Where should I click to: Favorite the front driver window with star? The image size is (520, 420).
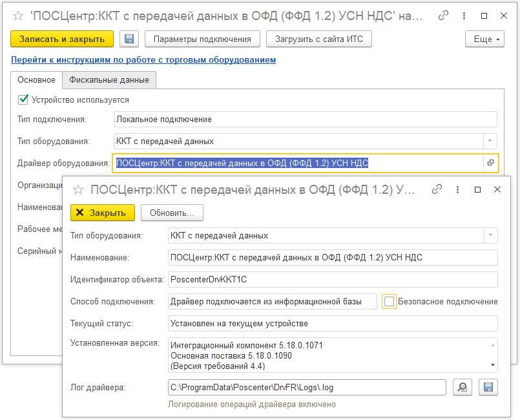[78, 189]
